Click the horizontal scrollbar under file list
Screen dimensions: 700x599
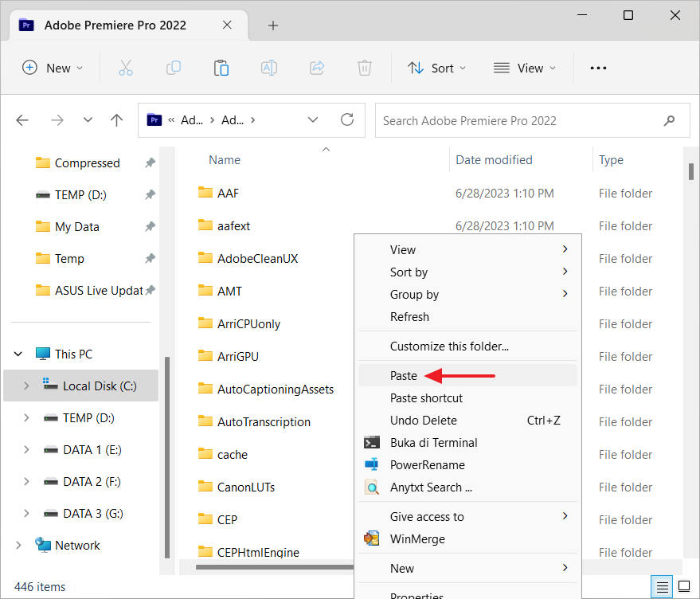tap(271, 567)
